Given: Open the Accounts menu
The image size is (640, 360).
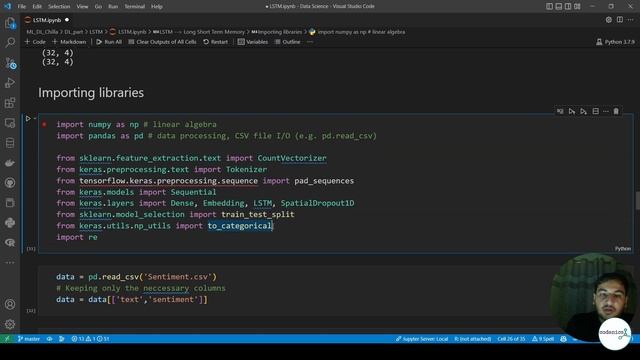Looking at the screenshot, I should (10, 304).
